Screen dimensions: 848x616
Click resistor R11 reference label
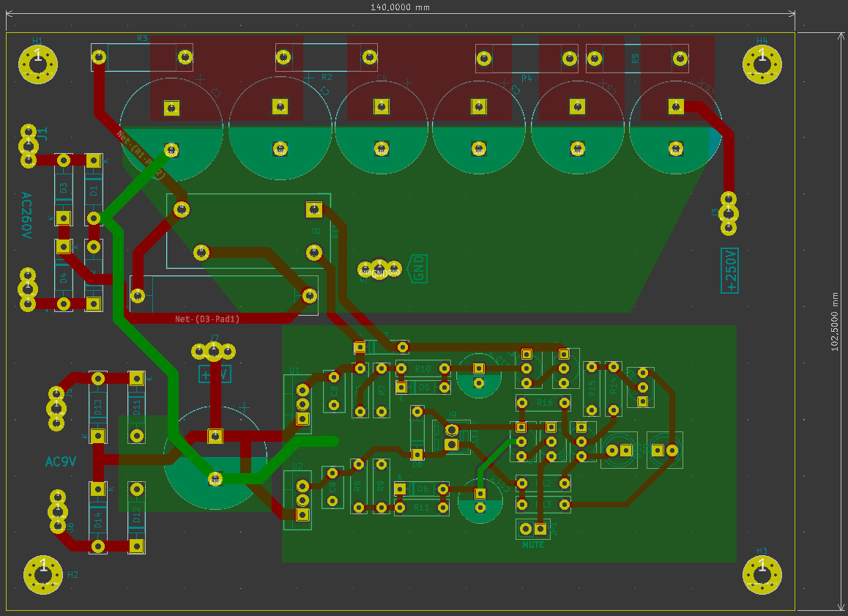(421, 508)
